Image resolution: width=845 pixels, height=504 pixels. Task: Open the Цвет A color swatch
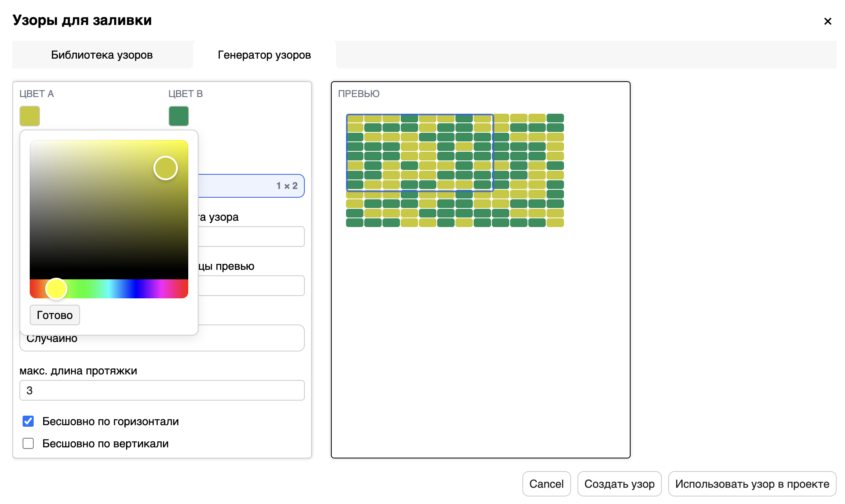(30, 116)
